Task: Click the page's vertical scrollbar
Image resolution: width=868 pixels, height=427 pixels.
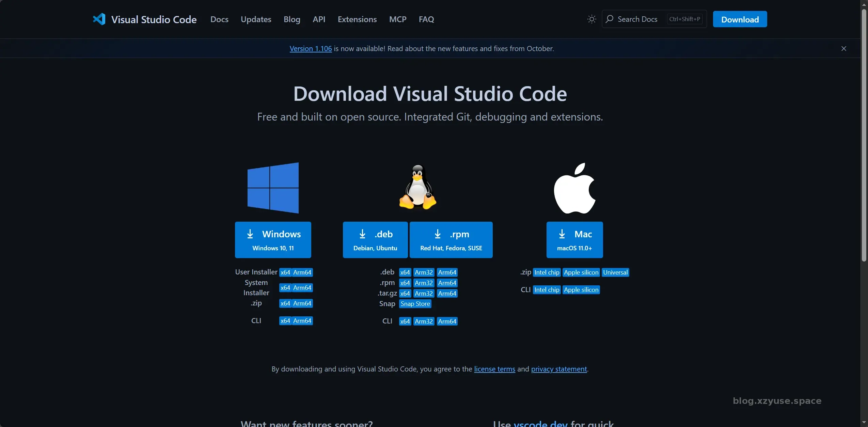Action: click(x=864, y=136)
